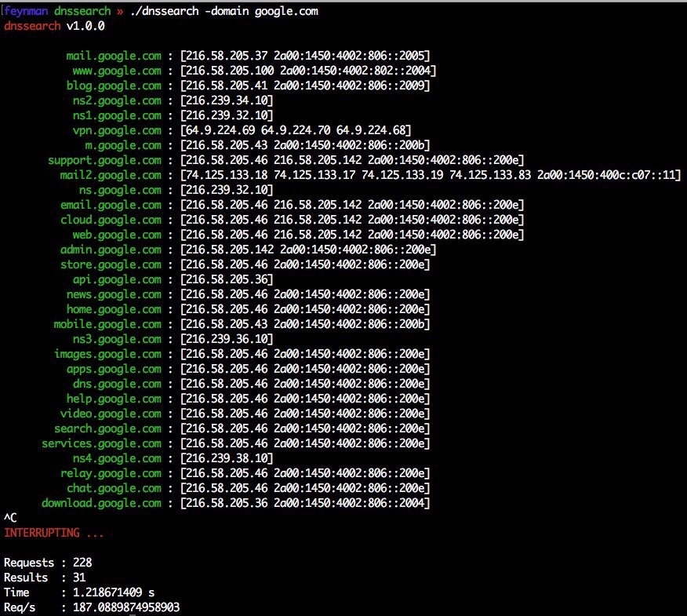Select the 'ns3.google.com' hostname
The image size is (687, 616).
pyautogui.click(x=117, y=339)
